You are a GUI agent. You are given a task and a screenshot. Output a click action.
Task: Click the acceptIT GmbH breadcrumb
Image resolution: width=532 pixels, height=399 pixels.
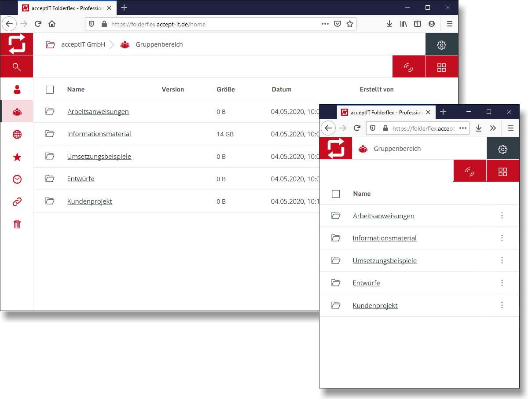[x=83, y=44]
